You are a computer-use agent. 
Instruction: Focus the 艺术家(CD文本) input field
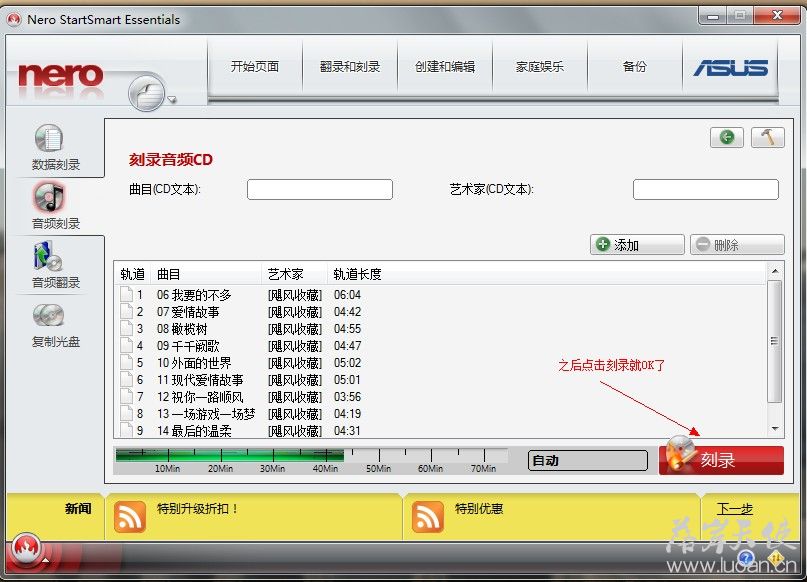click(706, 189)
